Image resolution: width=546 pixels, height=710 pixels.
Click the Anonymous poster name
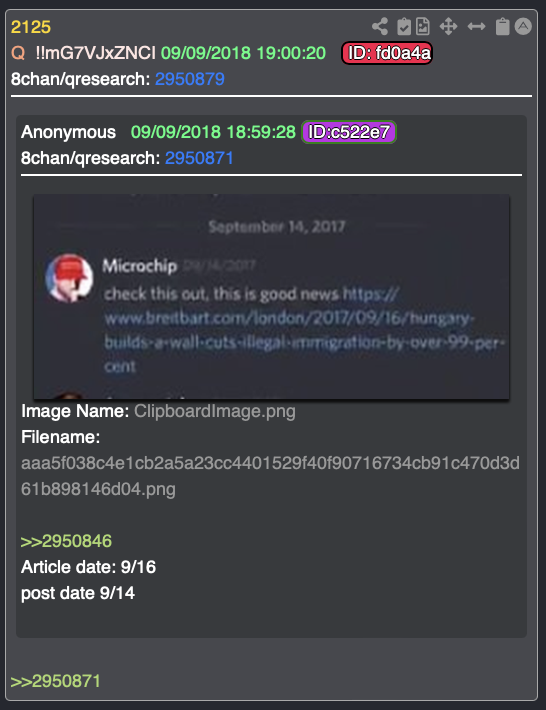(68, 132)
